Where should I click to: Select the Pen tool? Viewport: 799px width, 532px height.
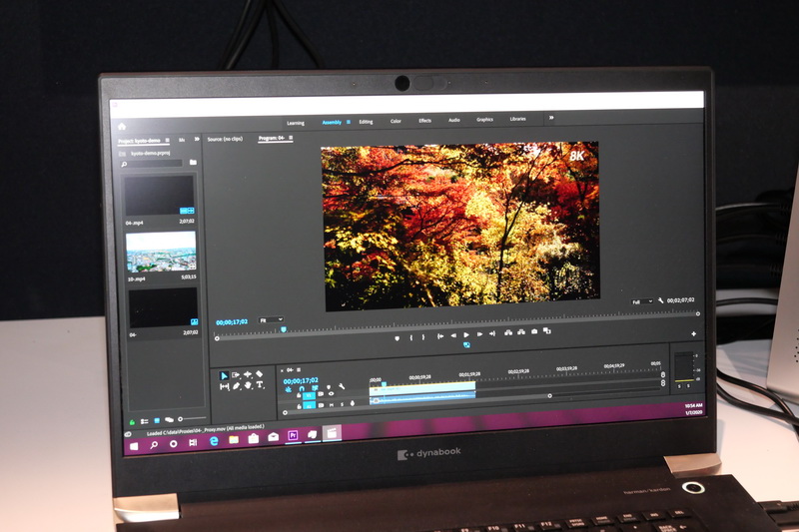point(236,386)
